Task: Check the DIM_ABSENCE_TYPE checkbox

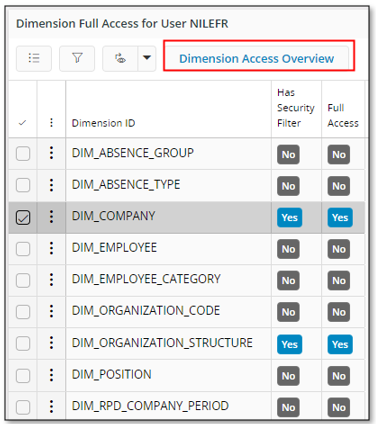Action: [23, 185]
